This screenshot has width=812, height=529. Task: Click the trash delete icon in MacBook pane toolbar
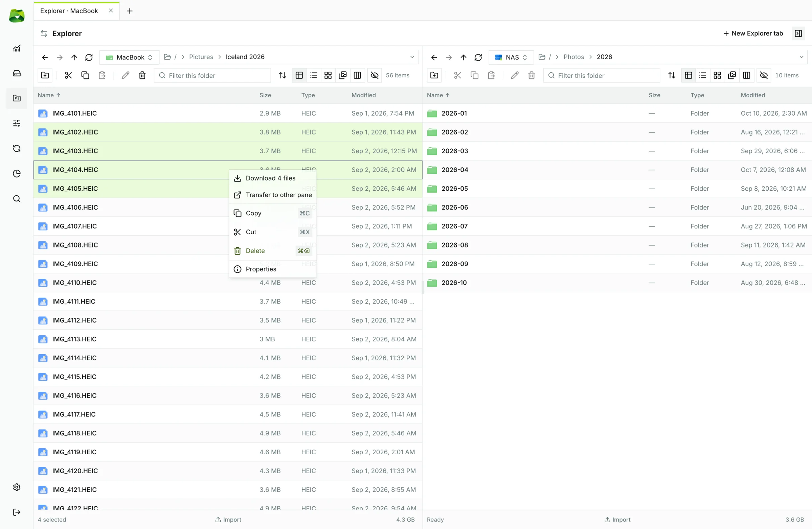(142, 75)
